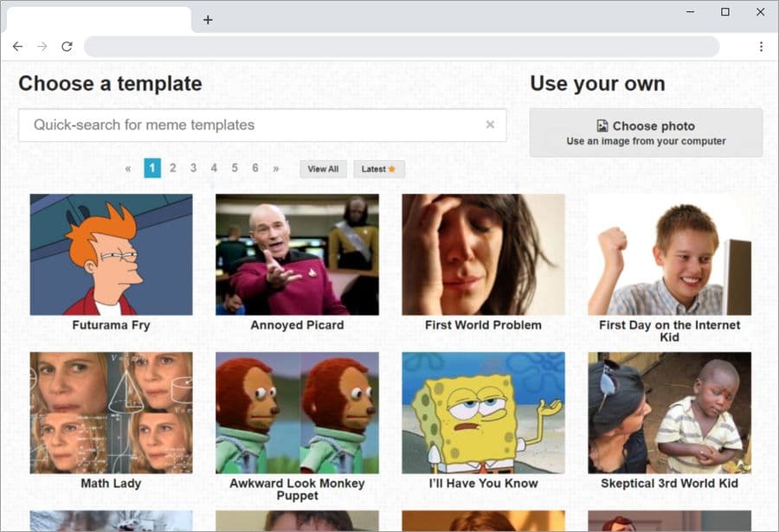Pick the First World Problem template image
This screenshot has width=779, height=532.
pos(483,254)
